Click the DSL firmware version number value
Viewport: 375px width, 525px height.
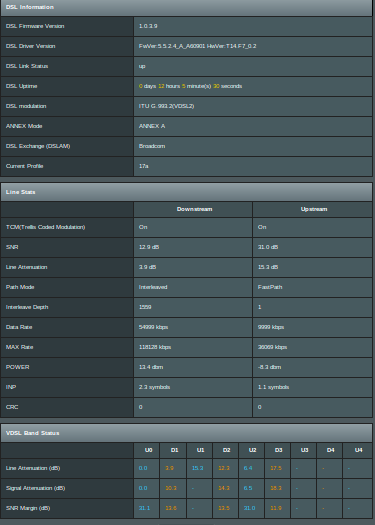pos(148,26)
